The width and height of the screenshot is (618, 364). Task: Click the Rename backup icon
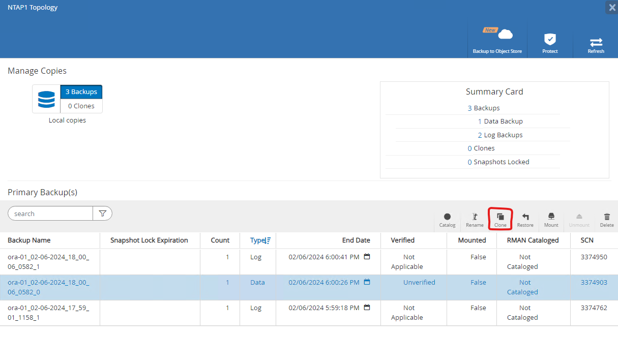click(475, 218)
